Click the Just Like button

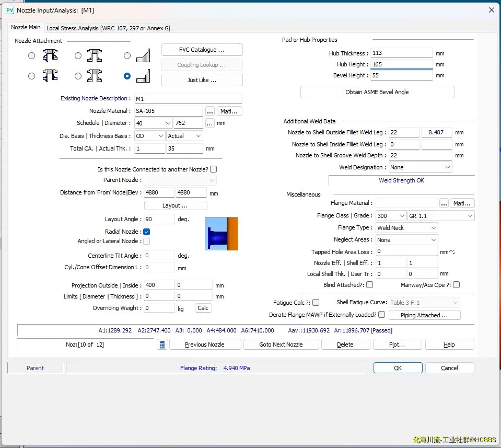[202, 80]
